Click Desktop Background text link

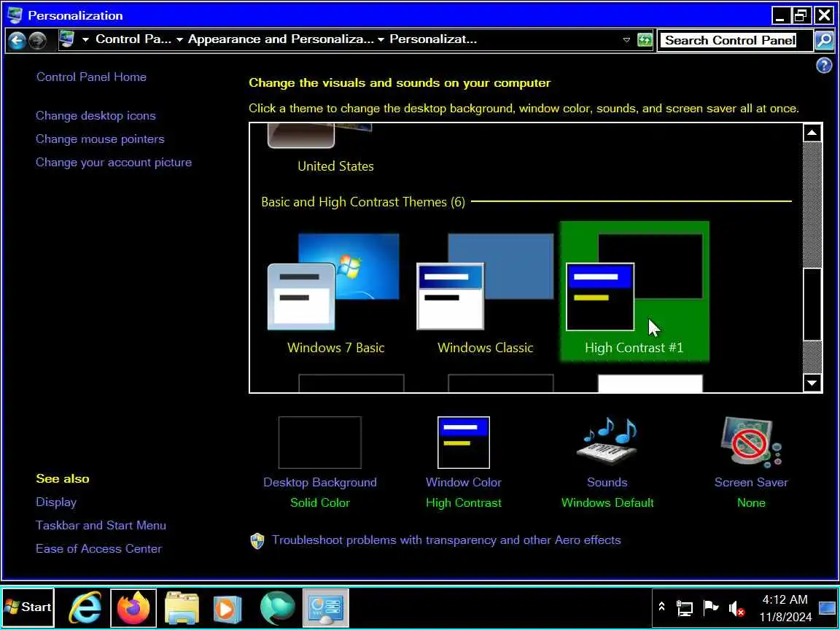320,482
